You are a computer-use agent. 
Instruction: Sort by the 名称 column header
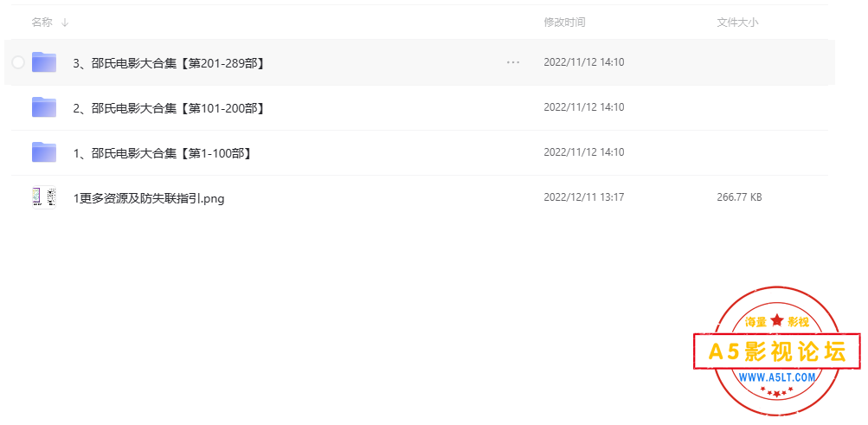click(x=42, y=23)
